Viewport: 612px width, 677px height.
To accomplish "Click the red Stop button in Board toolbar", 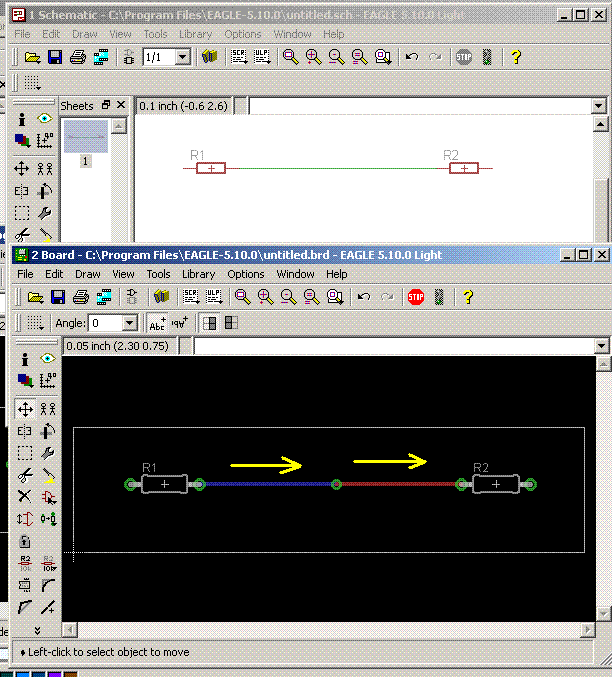I will (416, 297).
